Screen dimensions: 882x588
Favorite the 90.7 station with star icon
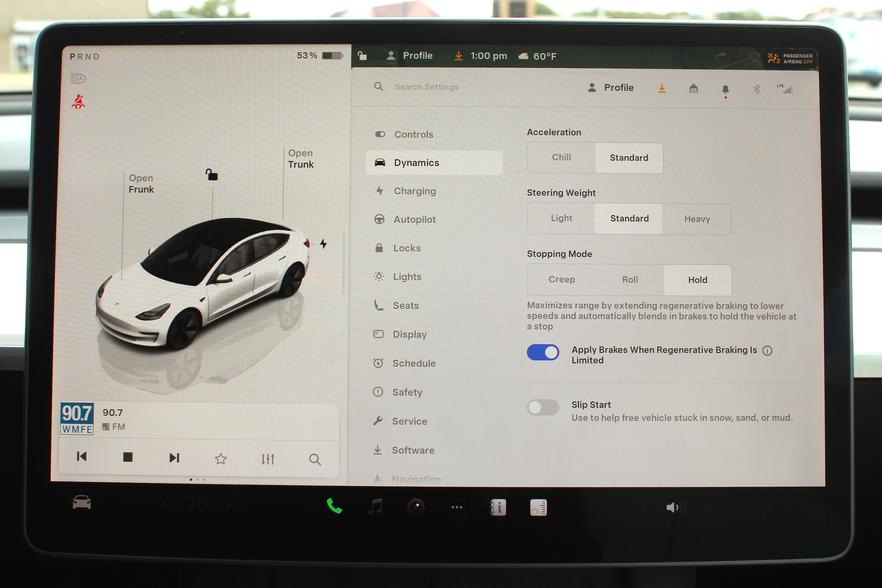pos(220,459)
